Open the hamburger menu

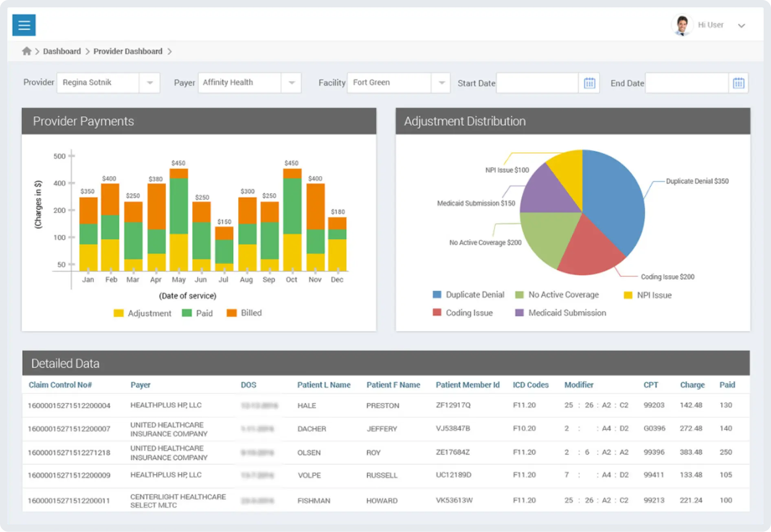(x=24, y=25)
